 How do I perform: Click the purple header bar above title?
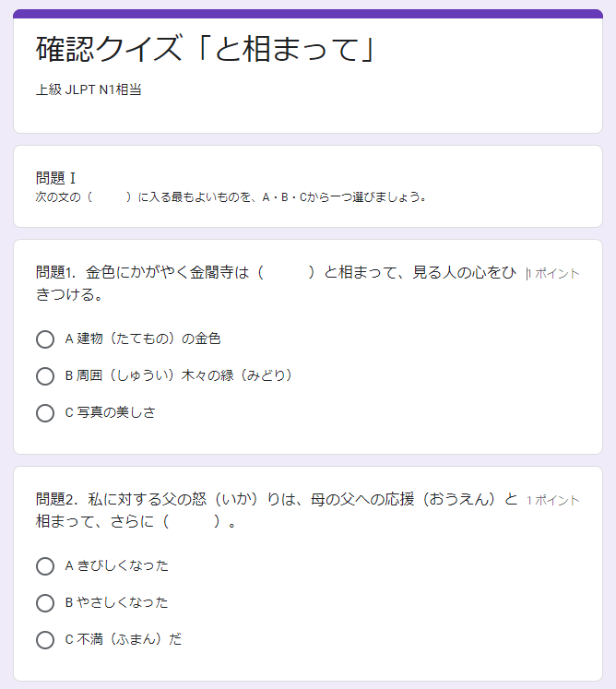pyautogui.click(x=308, y=14)
